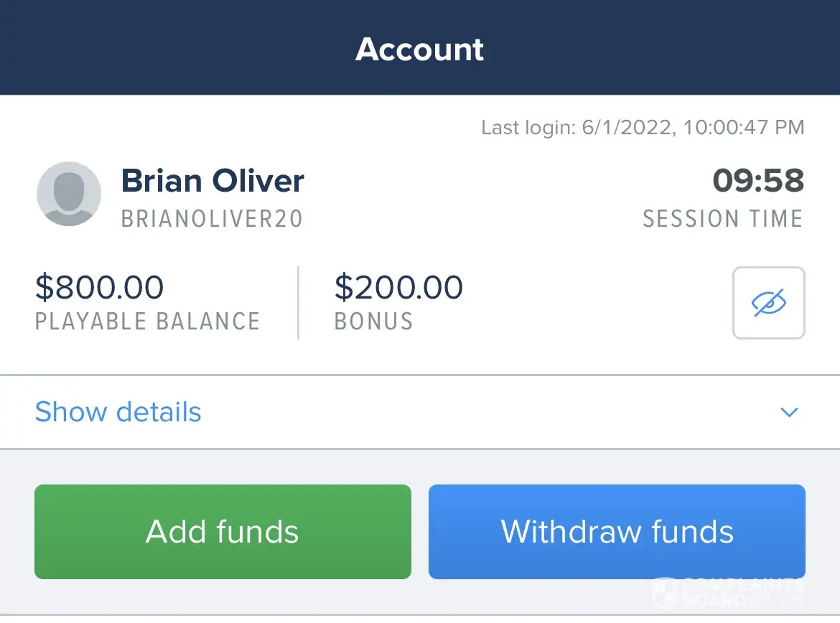Click the gray profile avatar icon
This screenshot has width=840, height=623.
point(68,194)
